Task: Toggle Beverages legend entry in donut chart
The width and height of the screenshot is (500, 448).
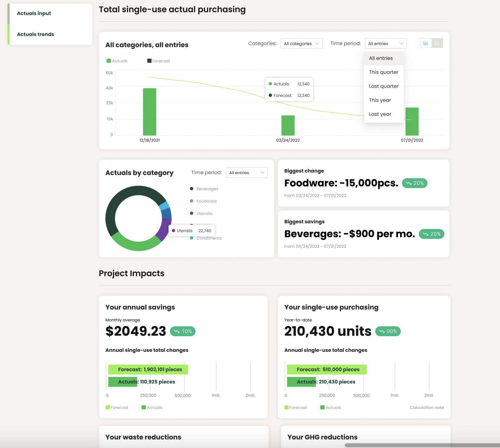Action: pos(204,189)
